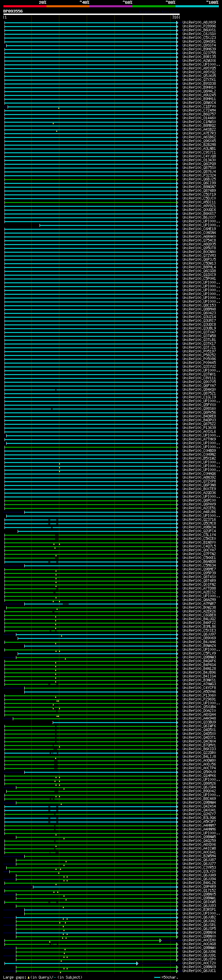Select the UniRef100_Q2UFC4 label

[x=199, y=531]
